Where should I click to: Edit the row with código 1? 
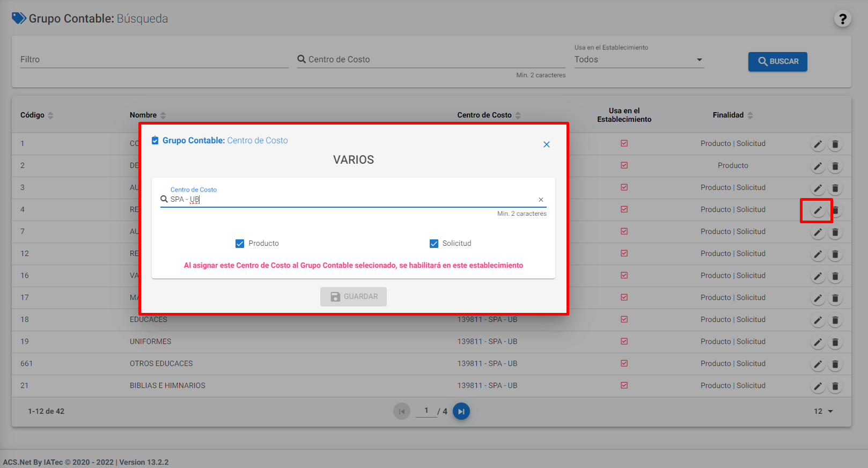(818, 144)
